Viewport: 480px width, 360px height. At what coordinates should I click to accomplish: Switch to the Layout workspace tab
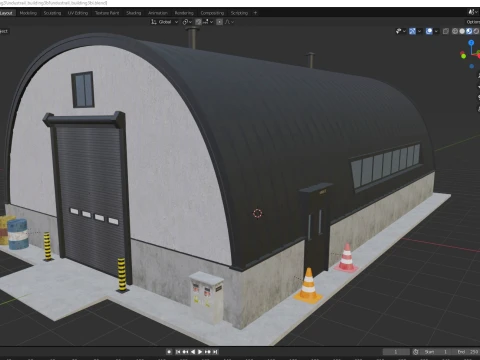point(7,13)
